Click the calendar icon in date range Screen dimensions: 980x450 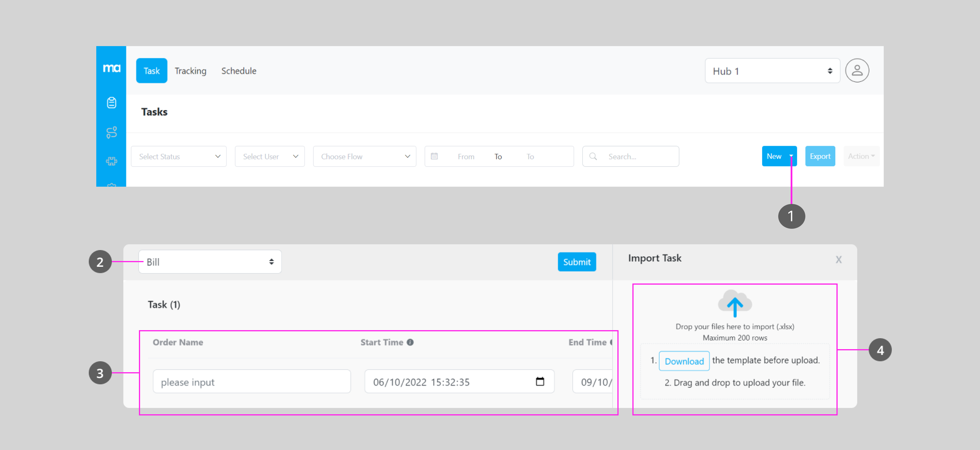434,156
